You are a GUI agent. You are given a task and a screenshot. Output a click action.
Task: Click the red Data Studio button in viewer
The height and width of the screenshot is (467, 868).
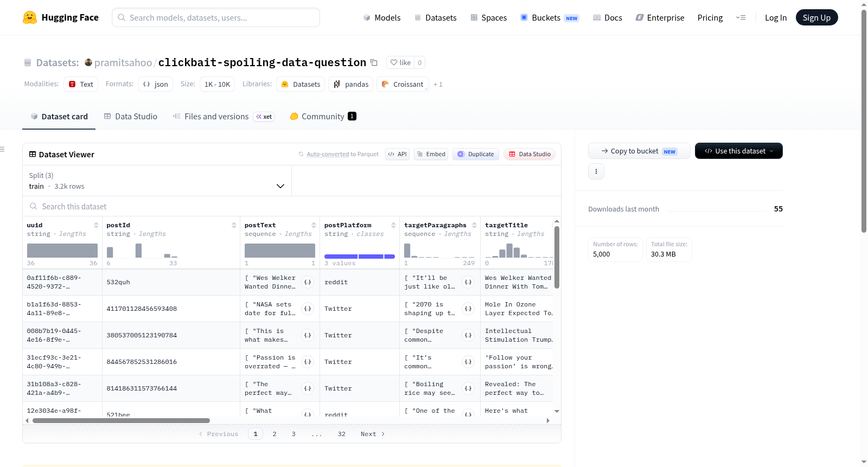tap(529, 154)
